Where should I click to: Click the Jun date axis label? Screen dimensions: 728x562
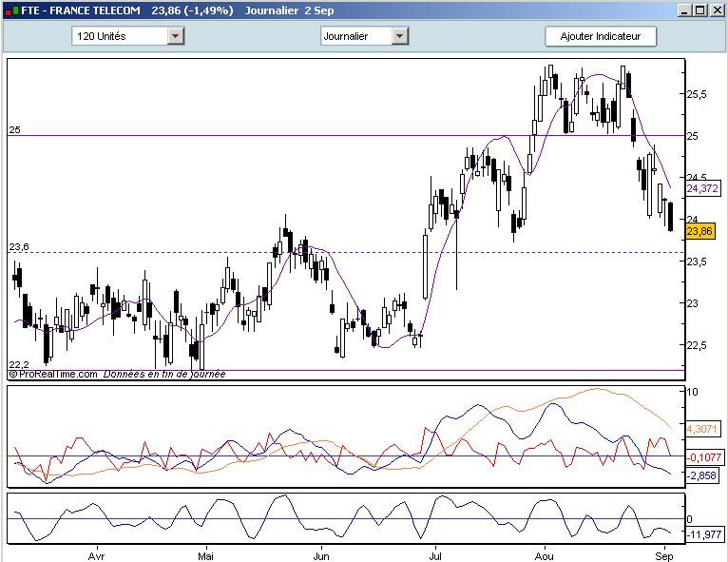click(321, 556)
